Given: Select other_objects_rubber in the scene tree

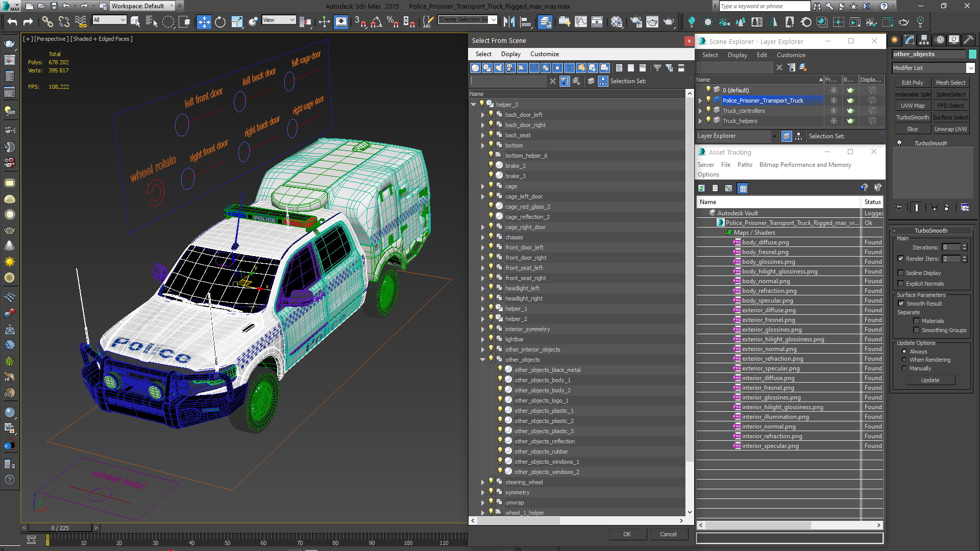Looking at the screenshot, I should 541,452.
